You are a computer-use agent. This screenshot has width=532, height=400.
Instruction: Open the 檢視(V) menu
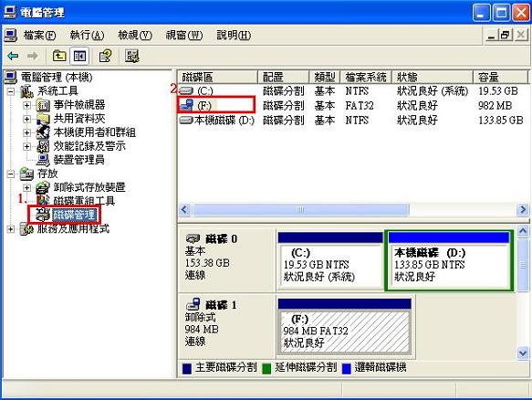pyautogui.click(x=135, y=36)
